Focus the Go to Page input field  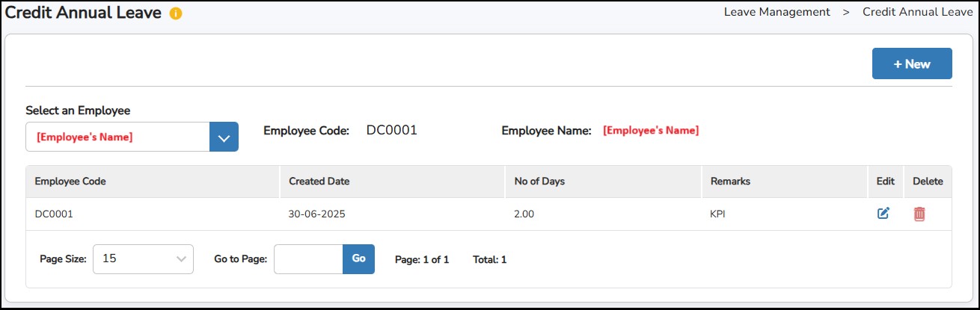click(308, 259)
